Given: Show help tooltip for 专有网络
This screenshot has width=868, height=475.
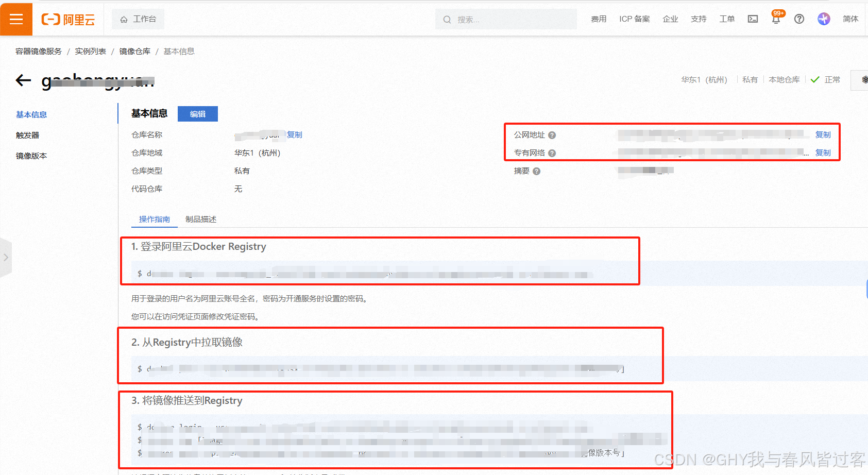Looking at the screenshot, I should (x=552, y=153).
